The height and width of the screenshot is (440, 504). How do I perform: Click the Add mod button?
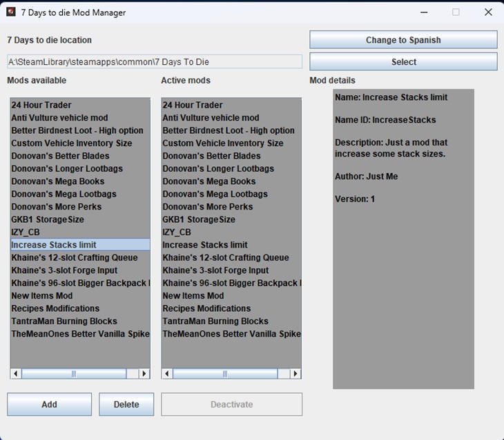point(49,404)
